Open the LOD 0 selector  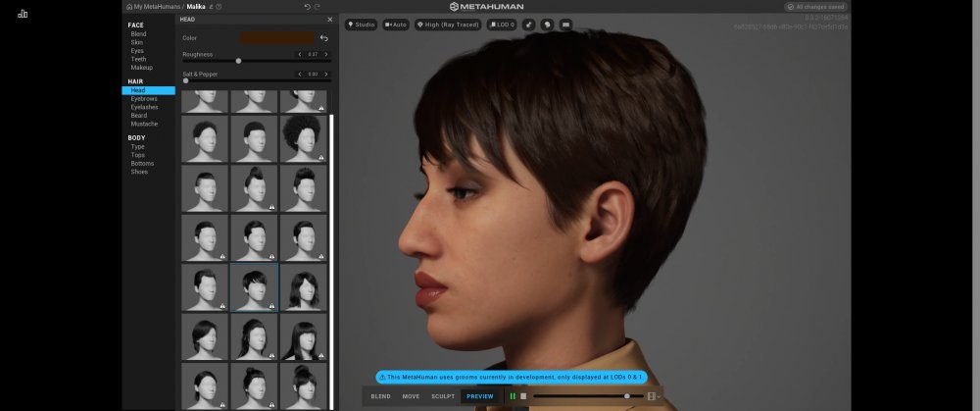coord(500,25)
